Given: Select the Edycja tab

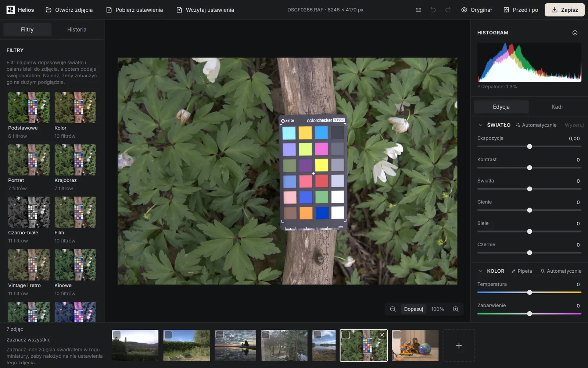Looking at the screenshot, I should click(x=501, y=107).
